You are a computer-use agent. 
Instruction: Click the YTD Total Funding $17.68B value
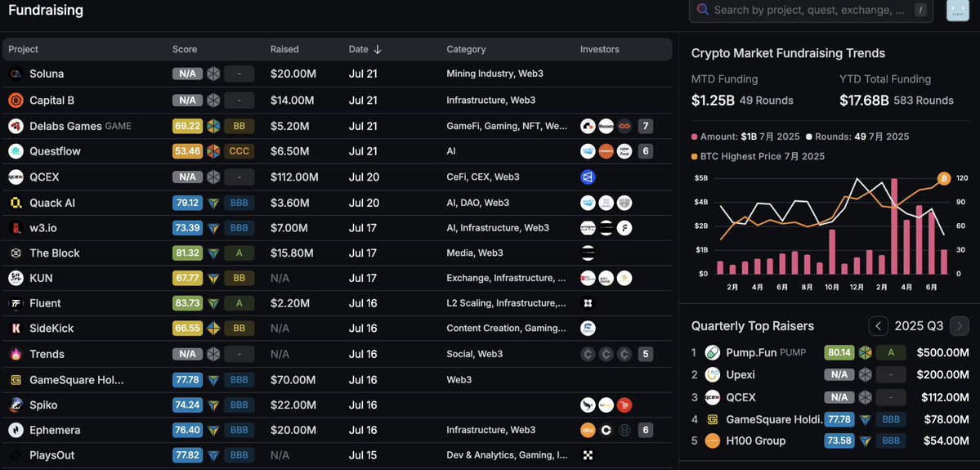(865, 100)
